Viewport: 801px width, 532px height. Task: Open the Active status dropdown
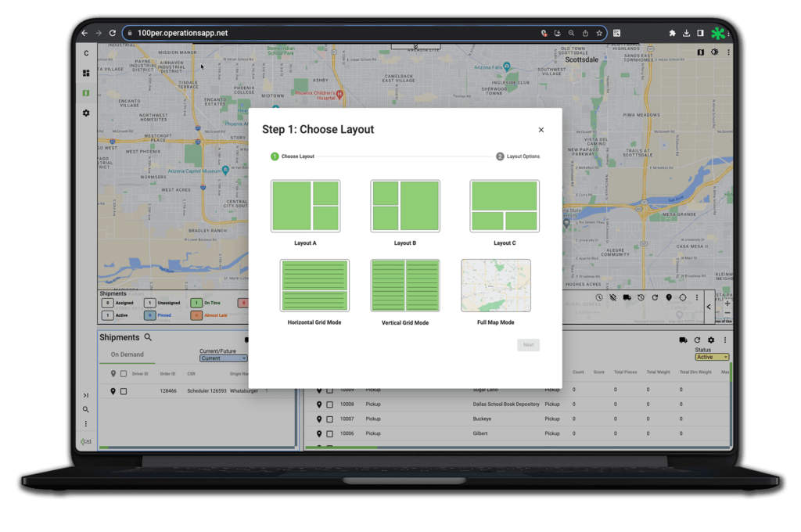click(x=711, y=355)
